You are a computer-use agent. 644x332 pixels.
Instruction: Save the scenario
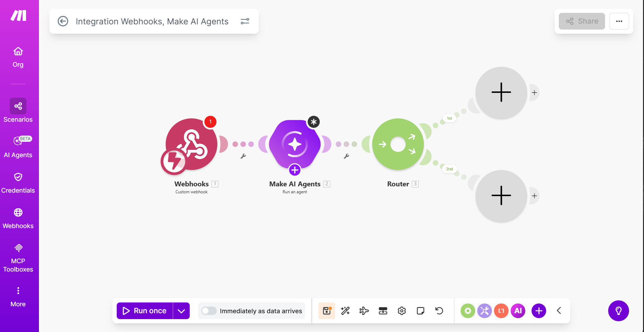point(327,311)
